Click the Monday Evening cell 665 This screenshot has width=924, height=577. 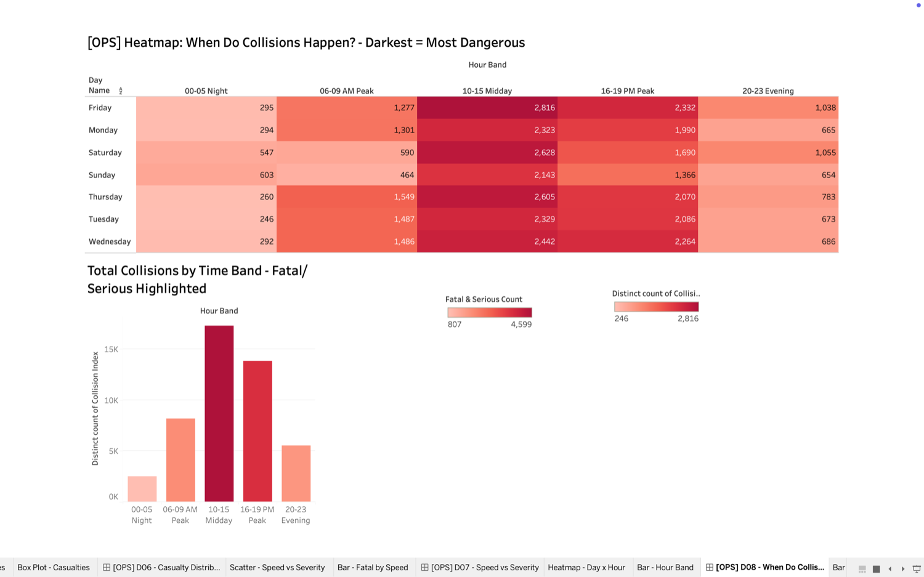(768, 130)
